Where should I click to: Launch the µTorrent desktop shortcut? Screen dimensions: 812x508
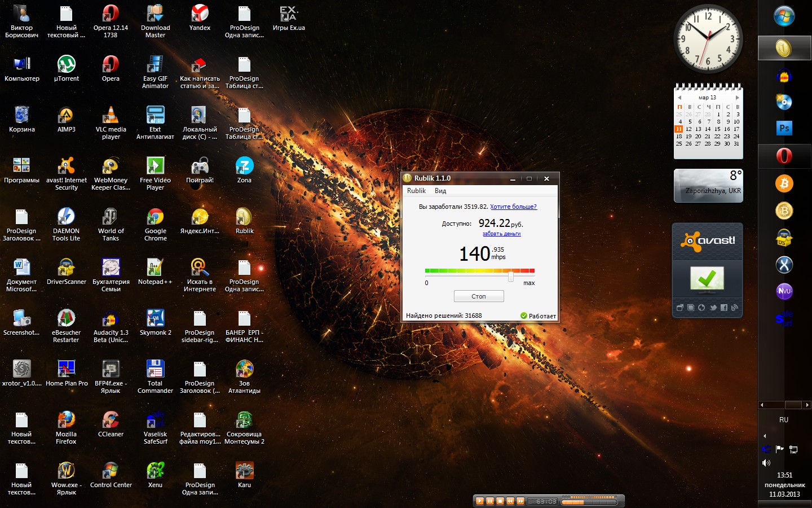(66, 65)
